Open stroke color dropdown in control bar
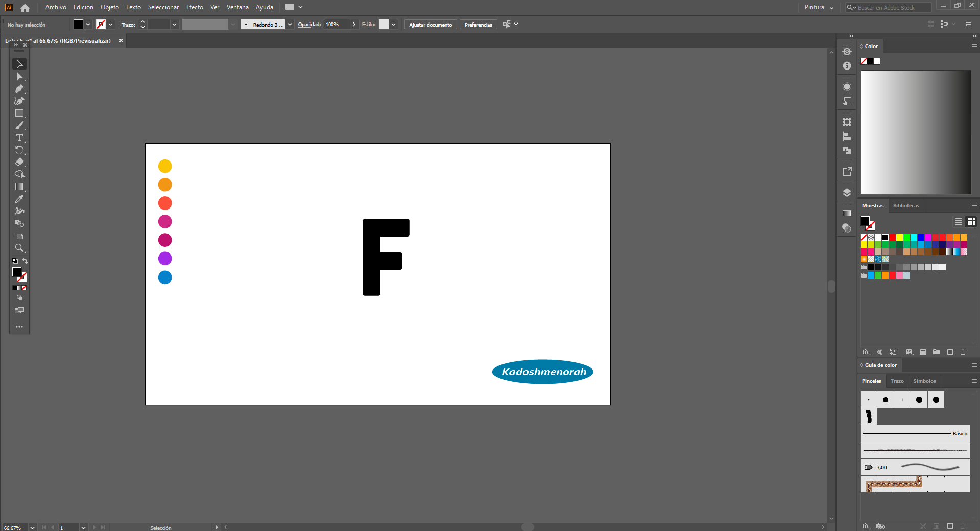Image resolution: width=980 pixels, height=531 pixels. [x=111, y=25]
